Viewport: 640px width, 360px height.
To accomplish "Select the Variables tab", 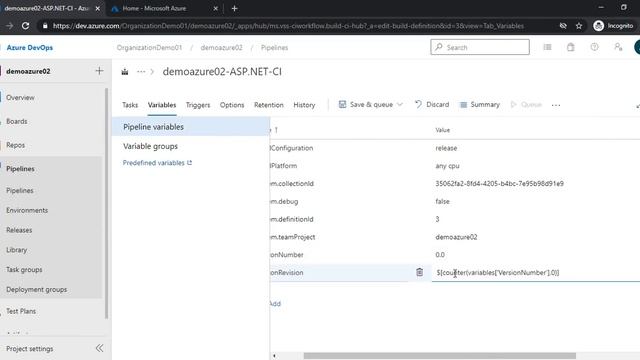I will pos(162,105).
